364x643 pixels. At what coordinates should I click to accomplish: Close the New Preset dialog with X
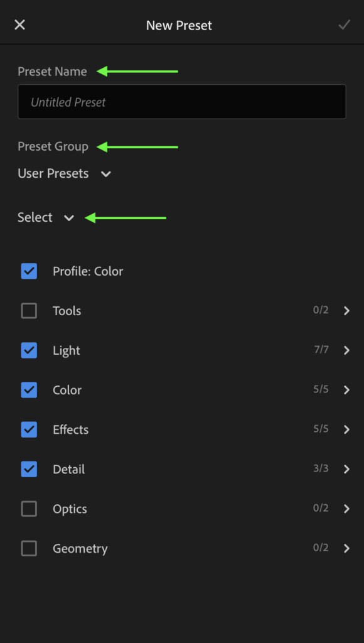[x=19, y=25]
